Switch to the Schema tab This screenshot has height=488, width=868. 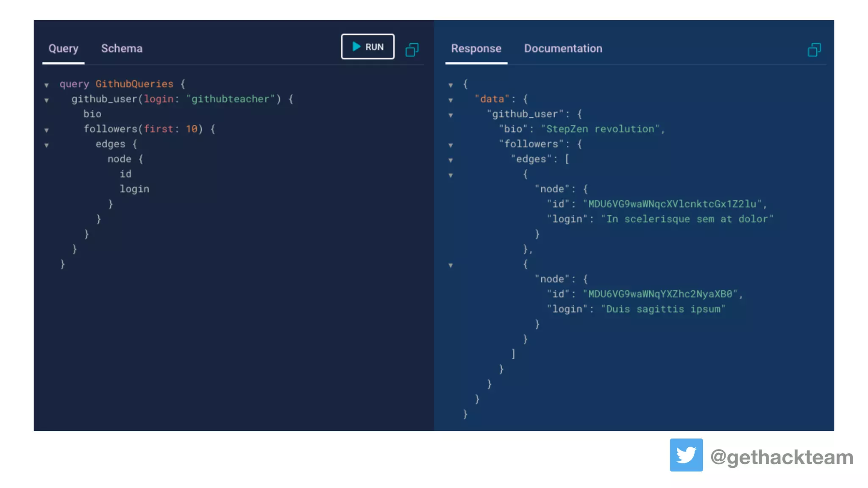pyautogui.click(x=122, y=48)
